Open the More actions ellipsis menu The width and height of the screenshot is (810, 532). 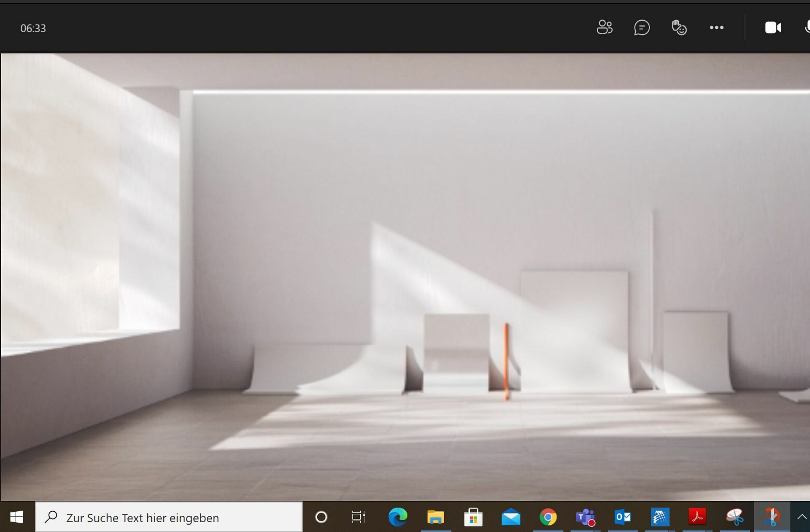click(716, 28)
